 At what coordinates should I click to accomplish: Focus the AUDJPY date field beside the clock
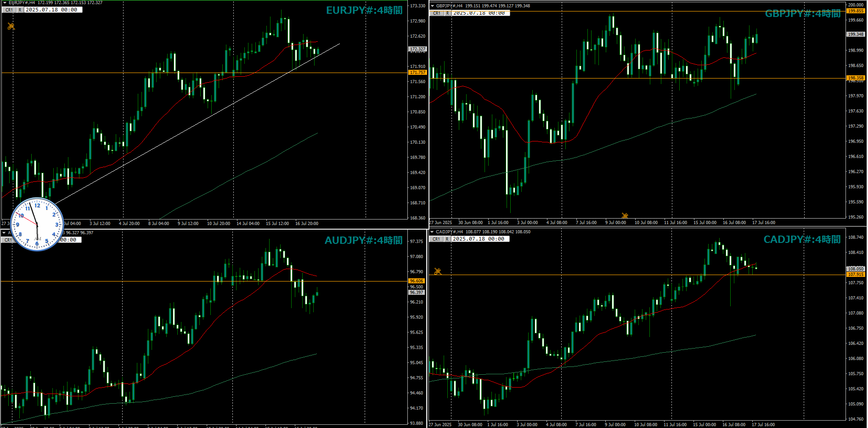[70, 240]
